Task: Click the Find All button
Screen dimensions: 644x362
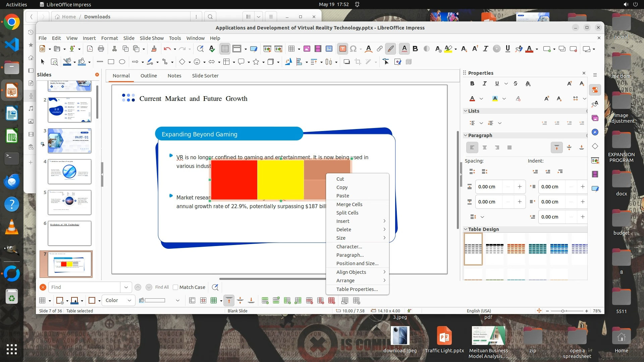Action: (162, 287)
